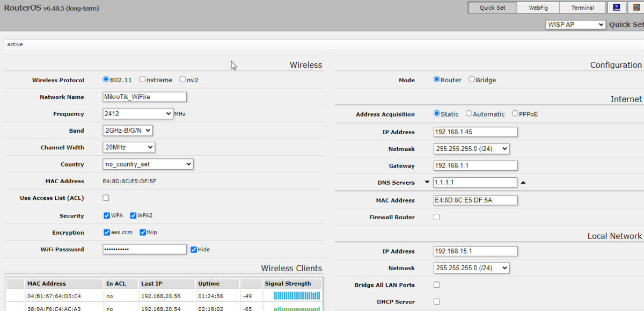The image size is (644, 311).
Task: Select PPPoE address acquisition
Action: click(515, 114)
